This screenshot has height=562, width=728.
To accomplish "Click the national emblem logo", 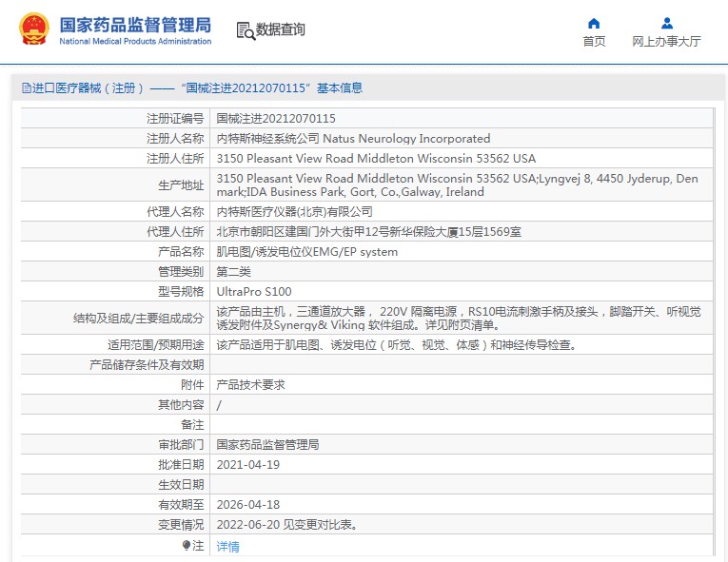I will click(34, 29).
